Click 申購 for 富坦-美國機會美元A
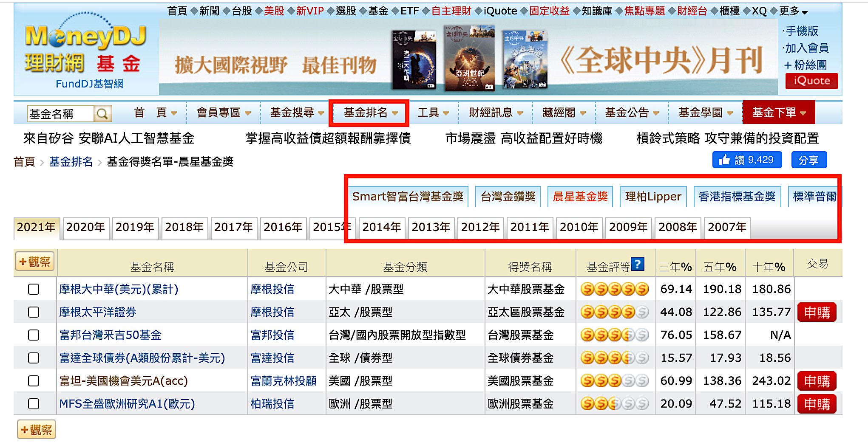 pos(817,381)
